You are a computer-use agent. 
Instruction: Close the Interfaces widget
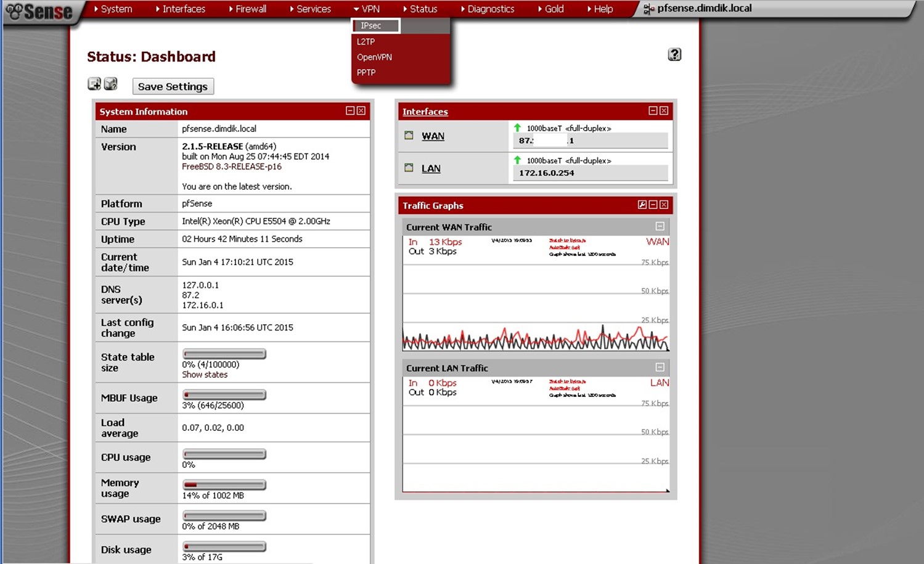point(664,111)
